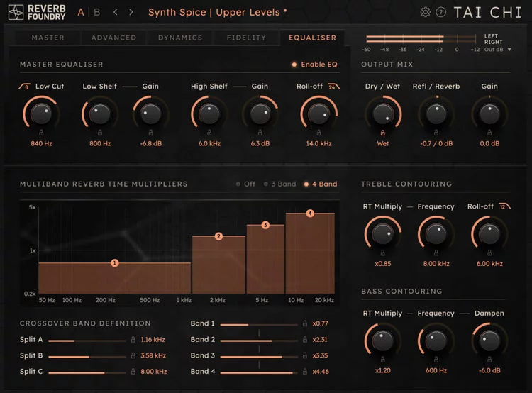Image resolution: width=532 pixels, height=393 pixels.
Task: Click the Low Cut knob
Action: 41,114
